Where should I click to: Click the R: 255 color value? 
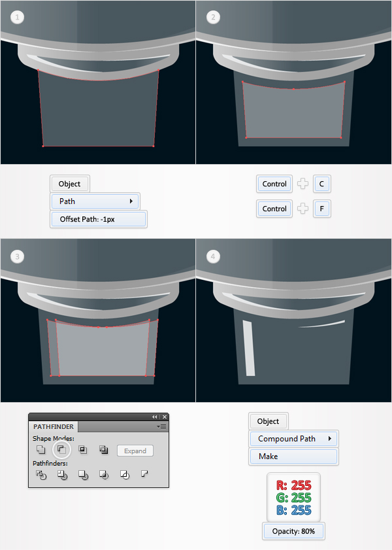pyautogui.click(x=293, y=485)
